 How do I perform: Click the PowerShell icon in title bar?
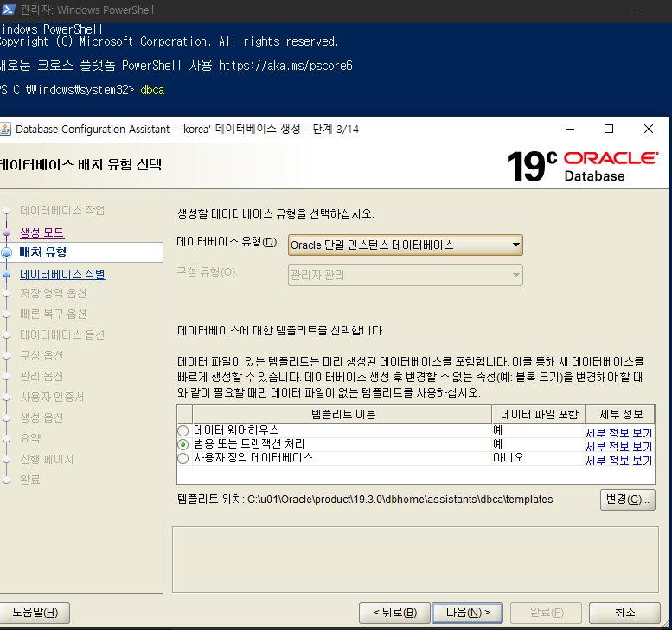coord(8,10)
